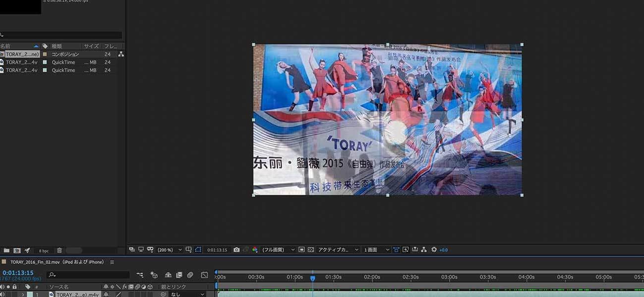Open the フル画質 resolution dropdown

pos(279,250)
